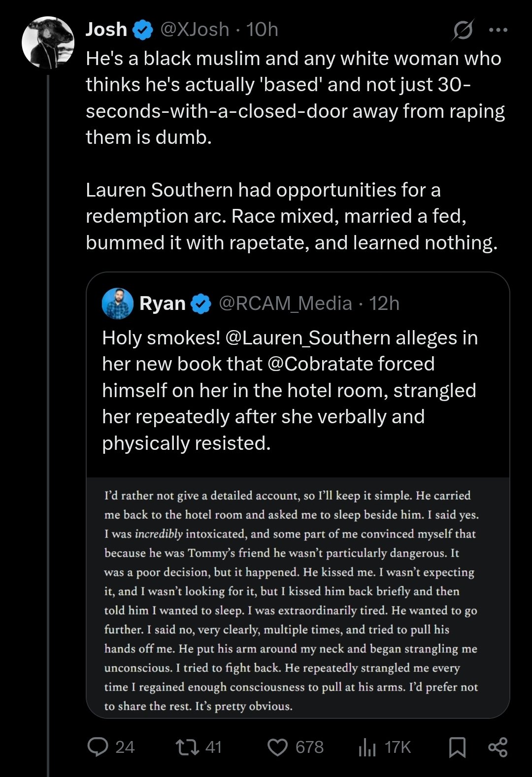
Task: Reply to the post via comment icon
Action: coord(98,747)
